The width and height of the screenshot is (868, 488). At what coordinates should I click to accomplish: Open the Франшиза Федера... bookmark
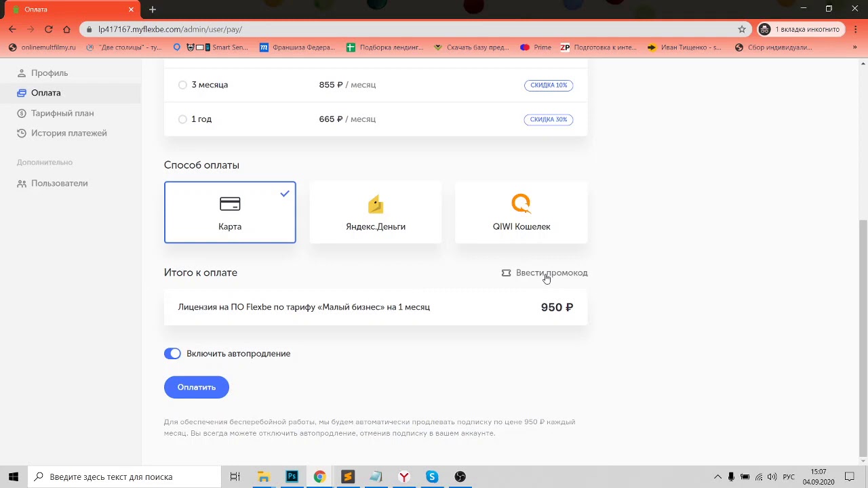[x=297, y=47]
